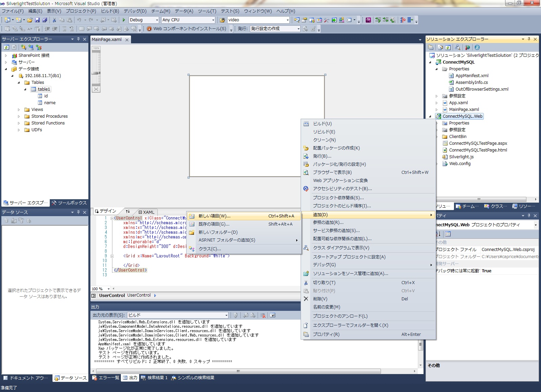Open the 検索結果 1 tab

[x=154, y=378]
